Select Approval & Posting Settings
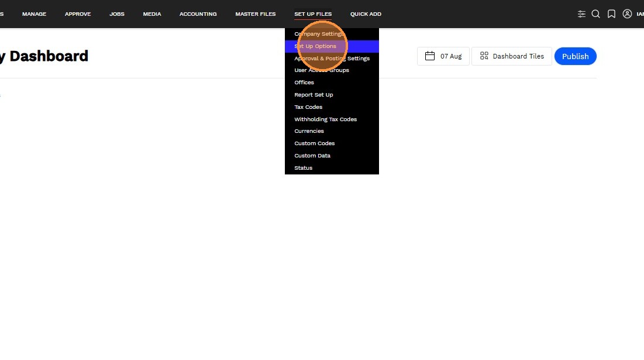644x360 pixels. (332, 59)
